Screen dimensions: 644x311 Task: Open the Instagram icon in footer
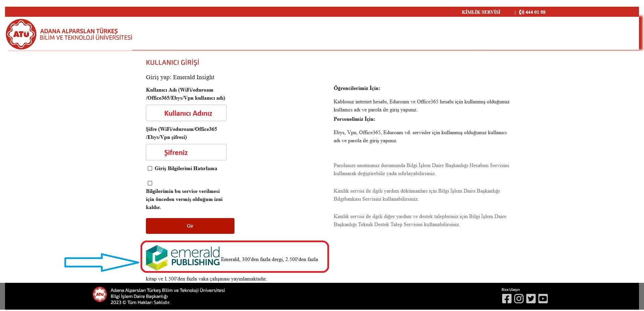pos(519,298)
